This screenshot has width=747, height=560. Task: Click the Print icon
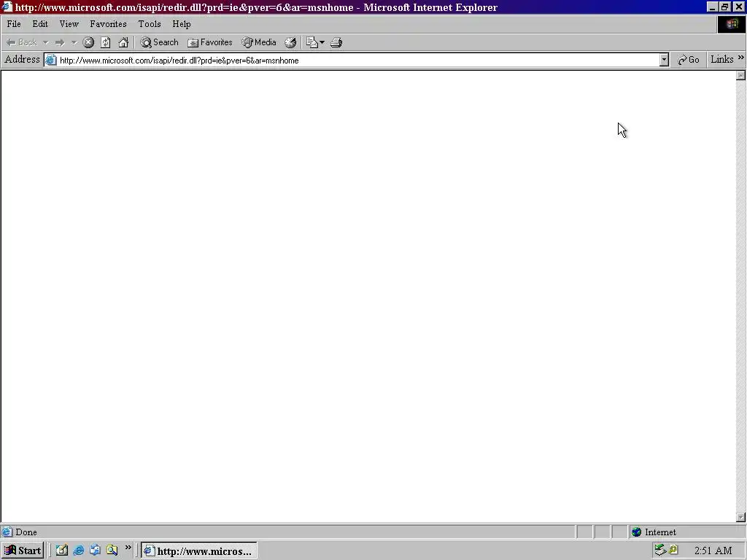coord(336,42)
